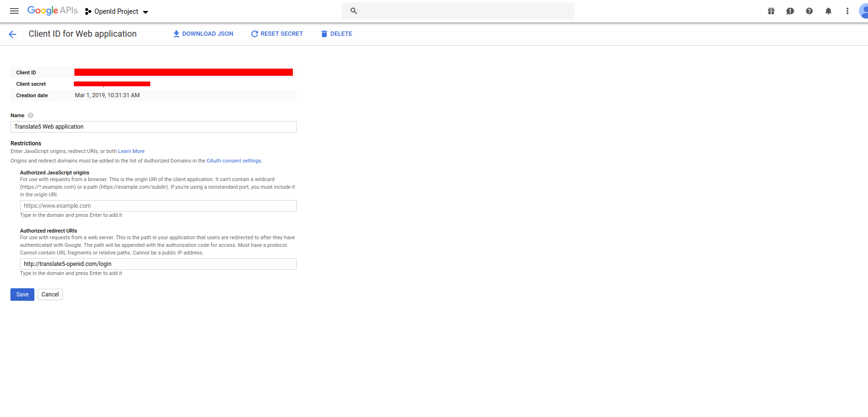Open the notifications bell

(828, 11)
